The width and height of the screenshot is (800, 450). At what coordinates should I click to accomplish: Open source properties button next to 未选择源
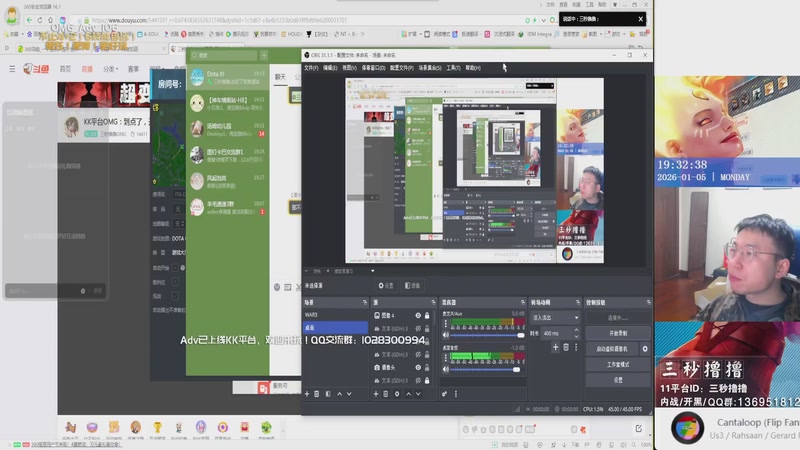pos(386,286)
